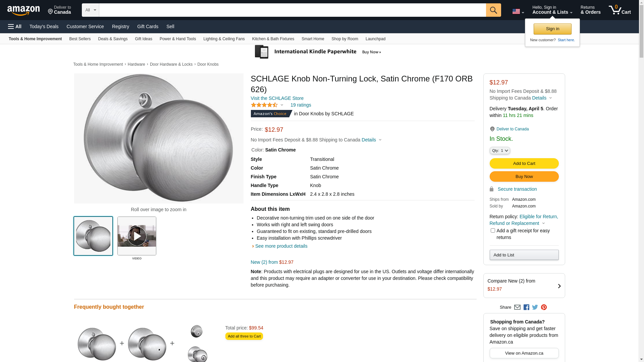The image size is (644, 362).
Task: Click the search magnifier button
Action: 493,10
